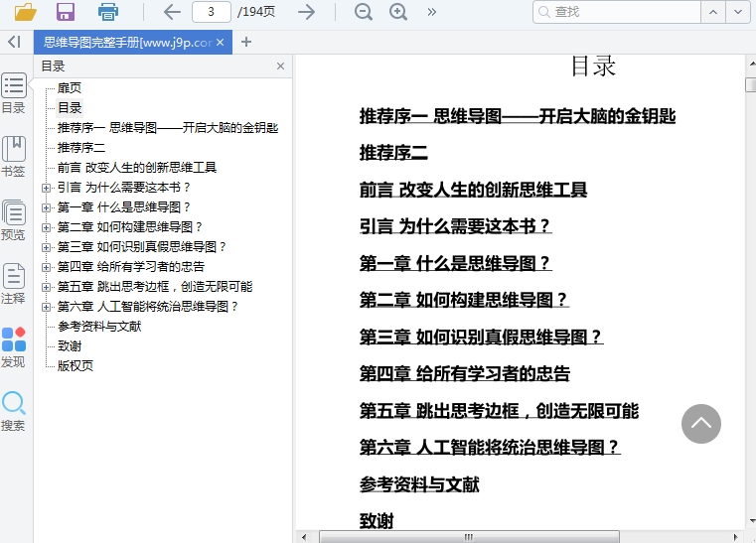The width and height of the screenshot is (756, 543).
Task: Zoom out with the minus magnifier
Action: pos(363,12)
